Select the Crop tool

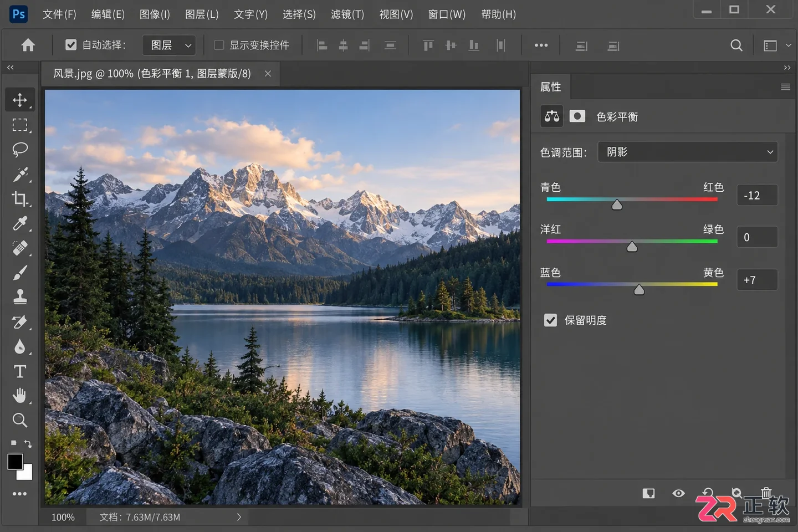pyautogui.click(x=20, y=199)
